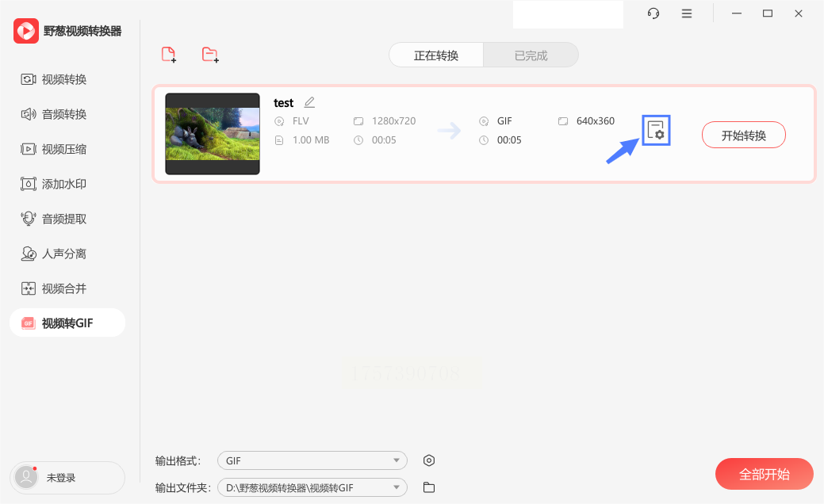The image size is (824, 504).
Task: Click the add folder icon
Action: [210, 55]
